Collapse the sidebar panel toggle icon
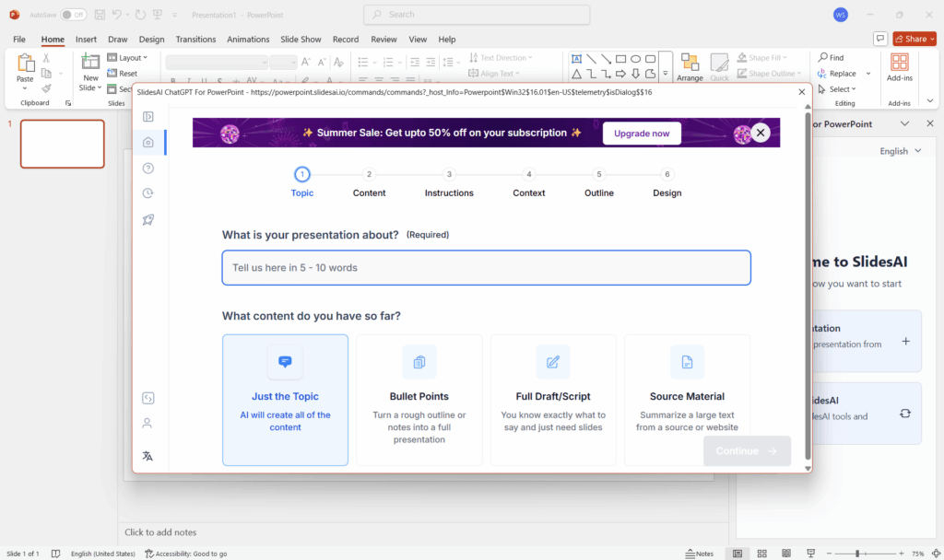 (x=147, y=116)
